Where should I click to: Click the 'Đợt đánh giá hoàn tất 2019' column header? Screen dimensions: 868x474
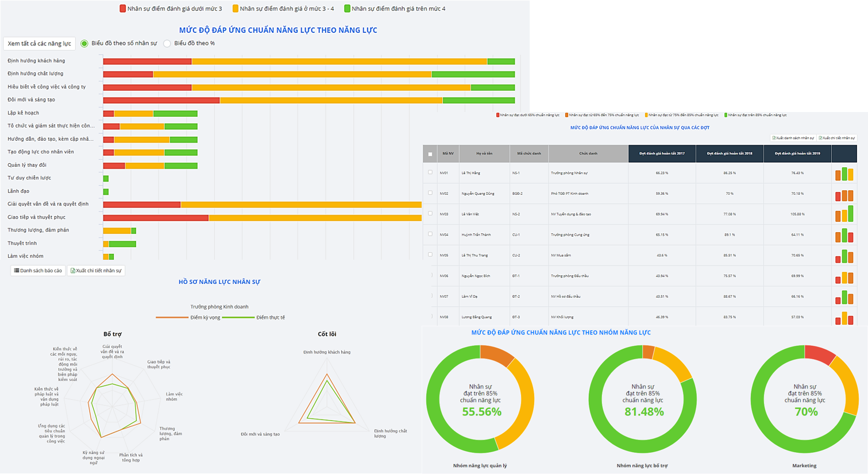coord(797,153)
